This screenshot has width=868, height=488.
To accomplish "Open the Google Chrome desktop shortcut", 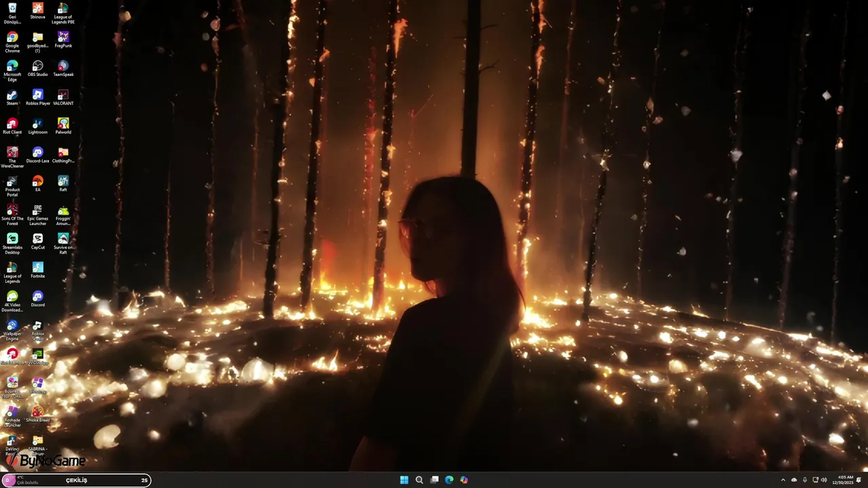I will pos(12,42).
